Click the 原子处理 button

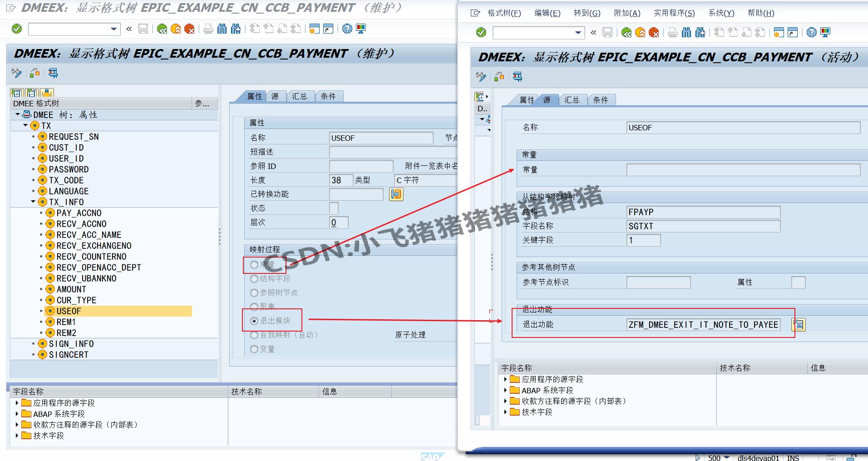tap(410, 335)
